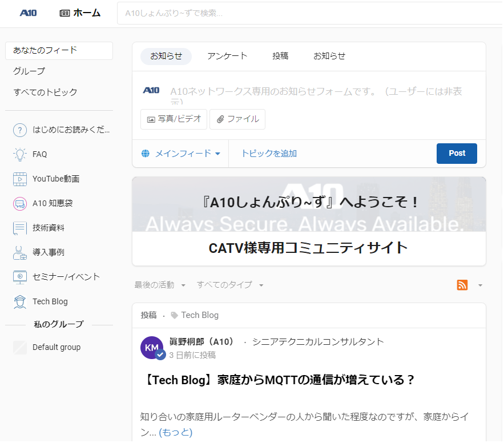Click the セミナー/イベント screen icon
Image resolution: width=504 pixels, height=443 pixels.
click(20, 277)
